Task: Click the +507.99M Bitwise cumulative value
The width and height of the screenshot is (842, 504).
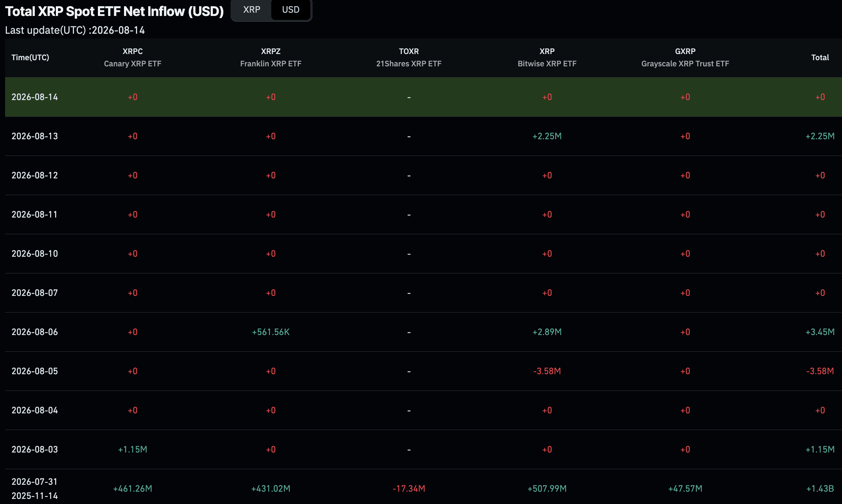Action: click(547, 488)
